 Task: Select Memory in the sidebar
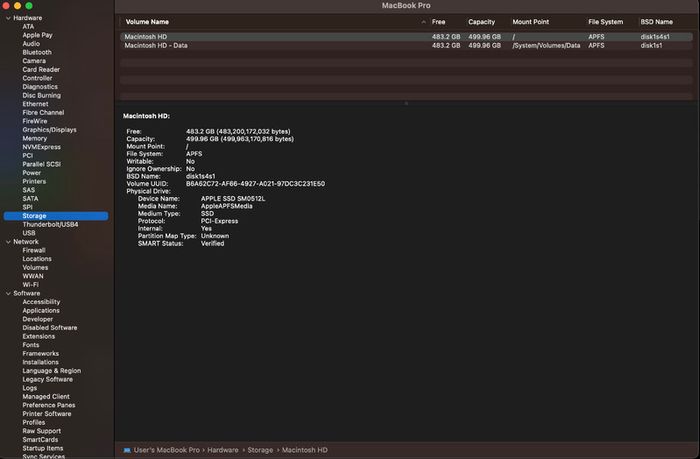[x=34, y=138]
